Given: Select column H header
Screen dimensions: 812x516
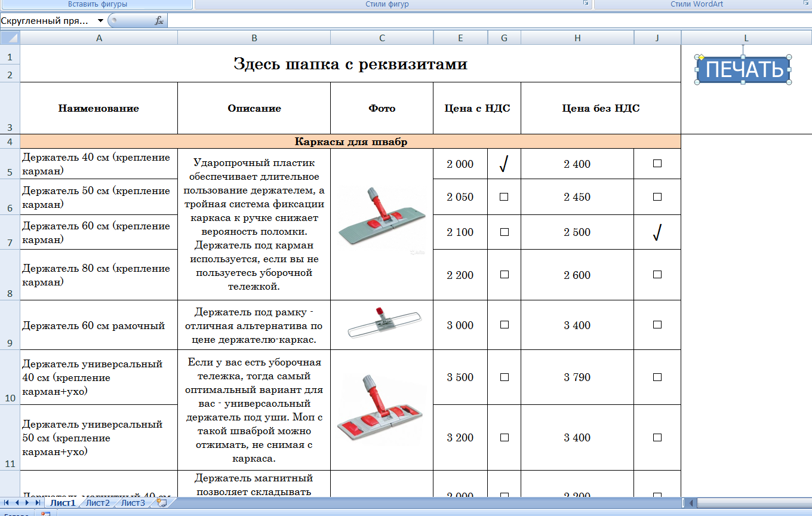Looking at the screenshot, I should [x=577, y=38].
